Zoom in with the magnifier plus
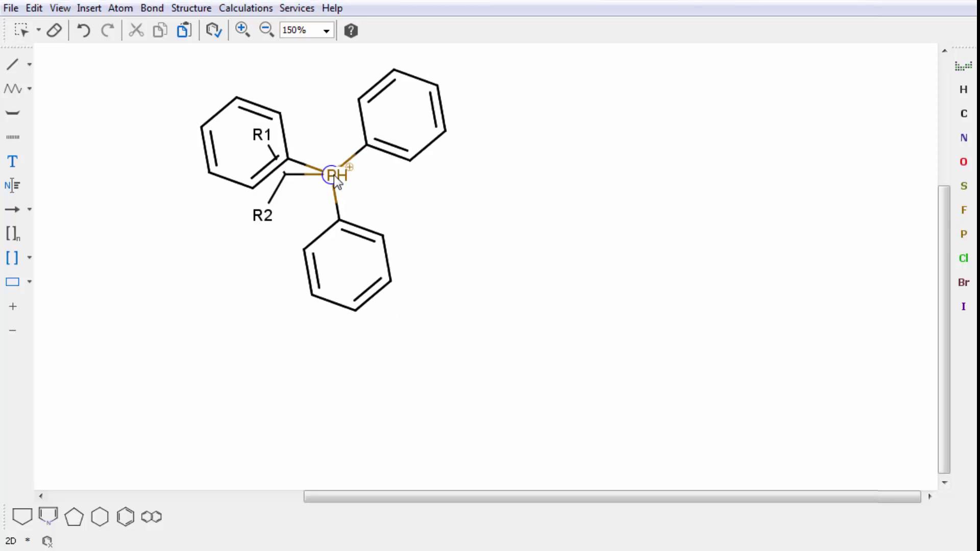The height and width of the screenshot is (551, 980). pyautogui.click(x=242, y=30)
